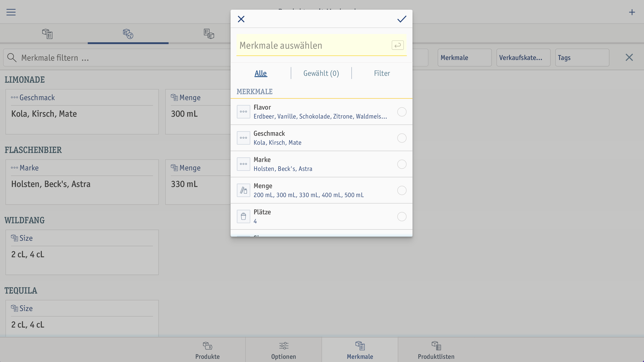Show the Gewählt (0) tab
The image size is (644, 362).
[321, 73]
